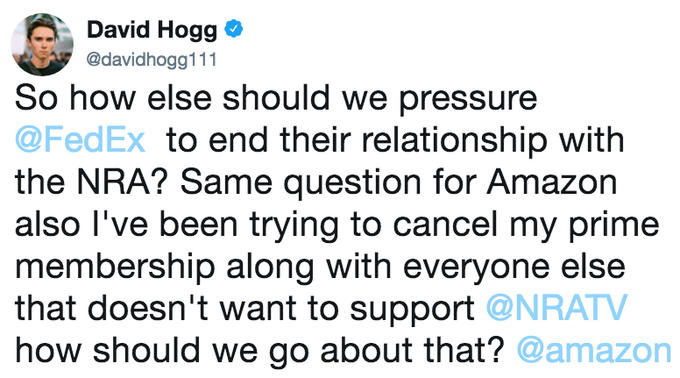Click the text "the NRA?"
The height and width of the screenshot is (378, 680).
pos(91,182)
